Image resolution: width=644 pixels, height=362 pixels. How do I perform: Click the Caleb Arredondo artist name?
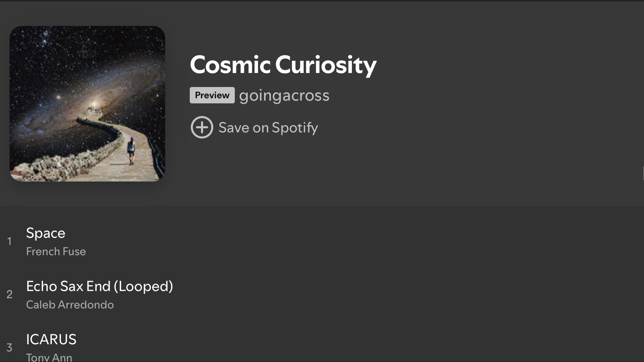[70, 305]
